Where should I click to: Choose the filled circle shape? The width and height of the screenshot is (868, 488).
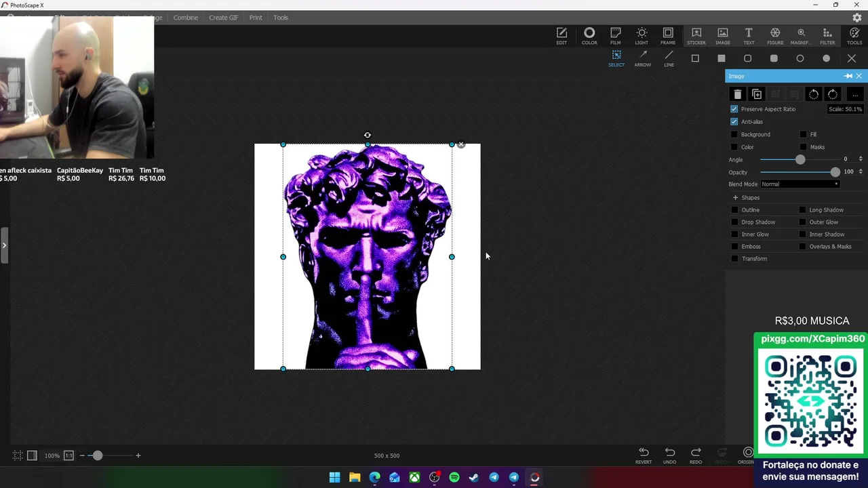click(x=826, y=58)
